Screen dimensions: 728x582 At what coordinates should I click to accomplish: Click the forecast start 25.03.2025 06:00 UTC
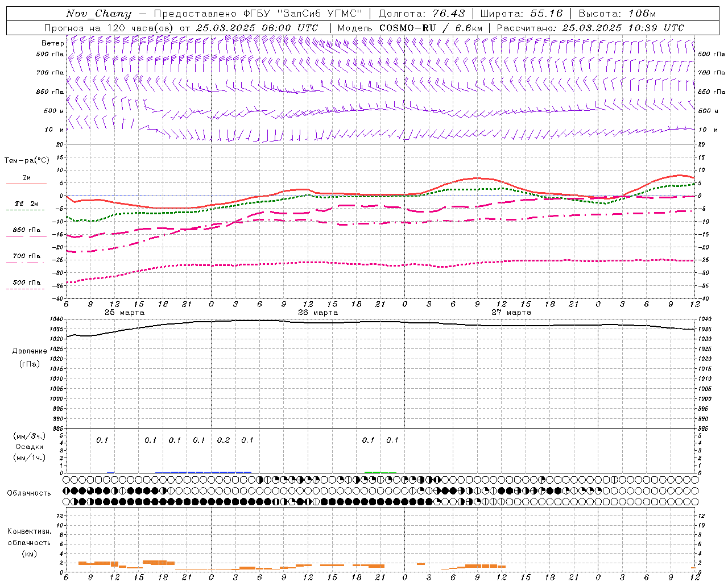257,28
